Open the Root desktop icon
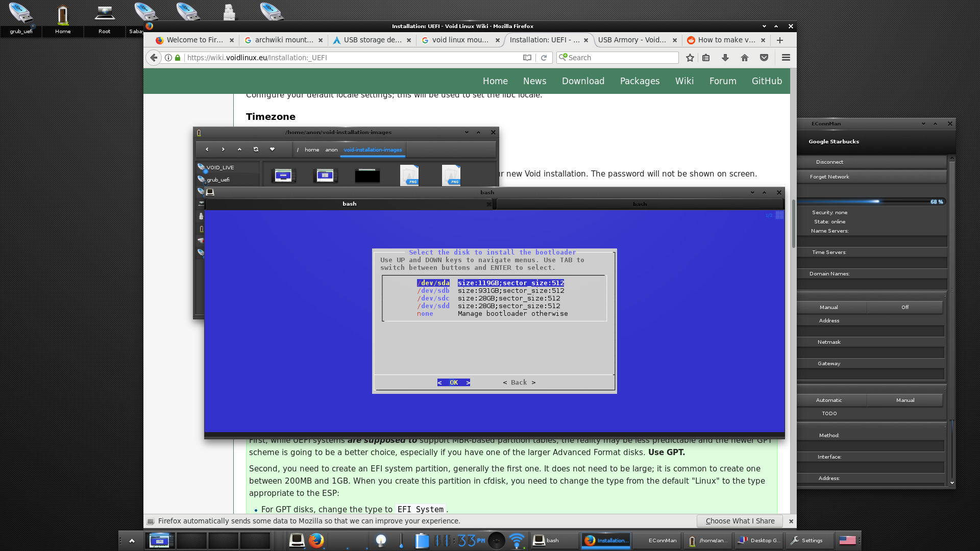This screenshot has width=980, height=551. click(104, 18)
